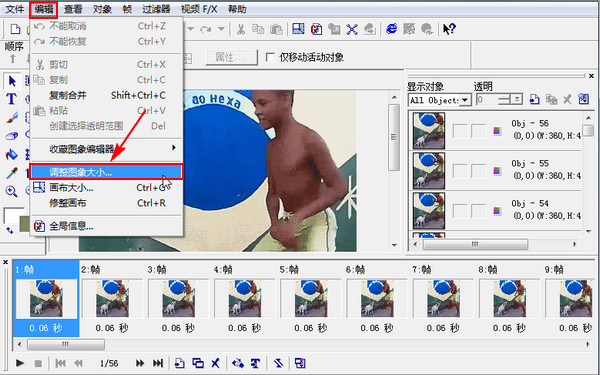Screen dimensions: 600x375
Task: Click the canvas size toolbar icon
Action: (x=298, y=29)
